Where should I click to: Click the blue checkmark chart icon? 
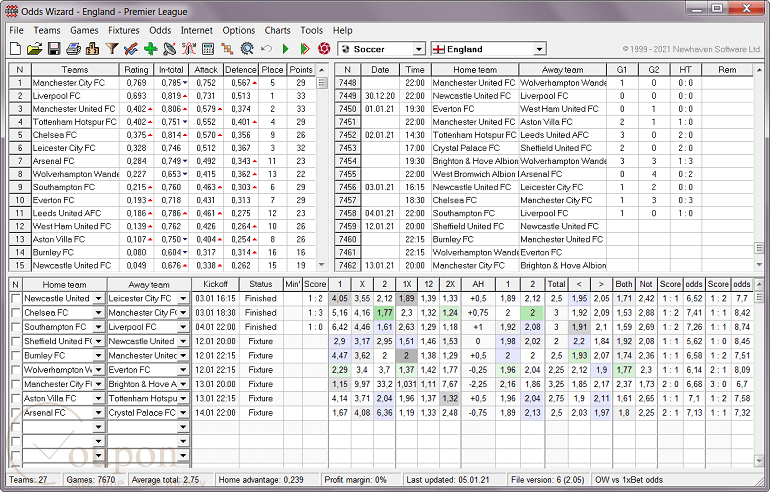131,49
